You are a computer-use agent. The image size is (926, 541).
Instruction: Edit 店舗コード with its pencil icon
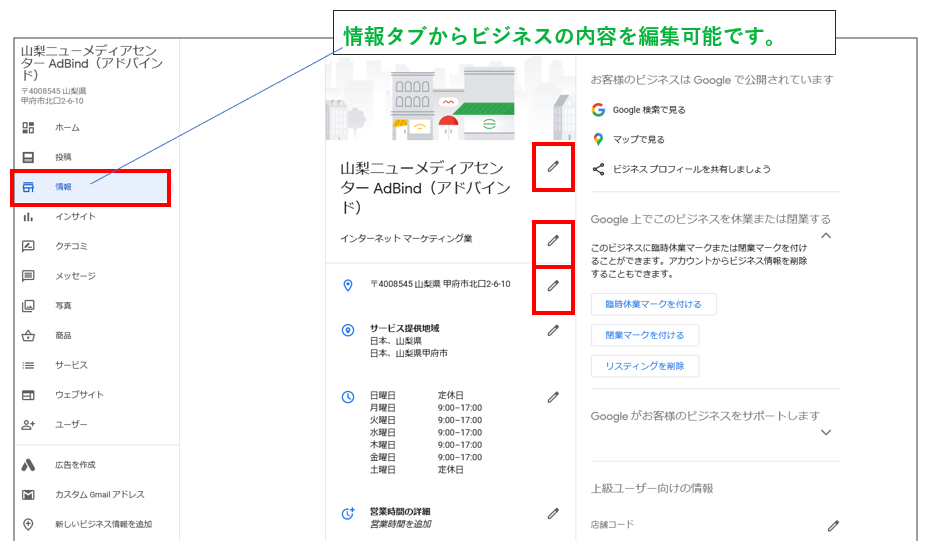(x=833, y=526)
